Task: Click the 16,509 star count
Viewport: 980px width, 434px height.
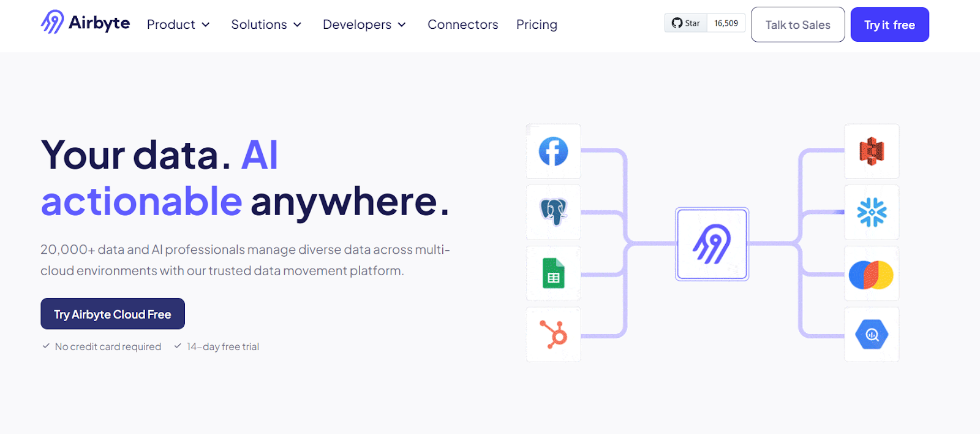Action: click(726, 23)
